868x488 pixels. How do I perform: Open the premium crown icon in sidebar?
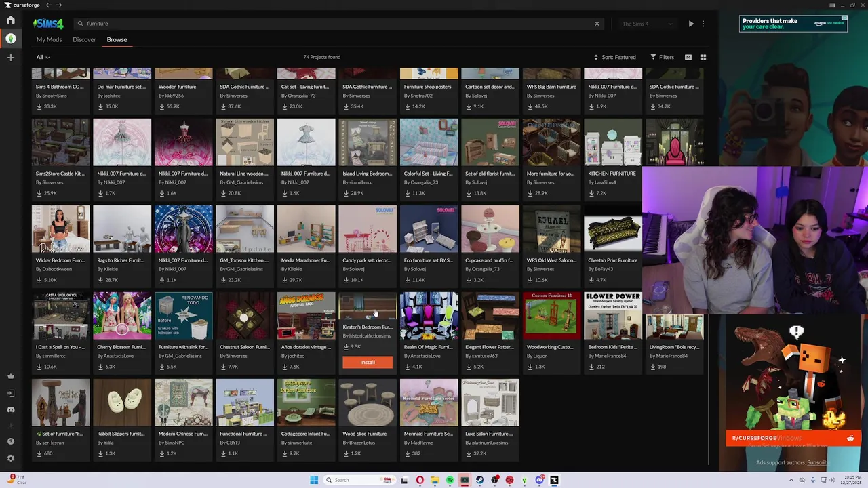tap(11, 376)
